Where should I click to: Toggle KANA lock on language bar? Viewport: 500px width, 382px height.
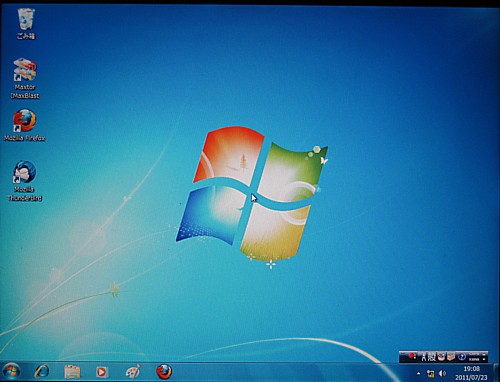tap(474, 359)
